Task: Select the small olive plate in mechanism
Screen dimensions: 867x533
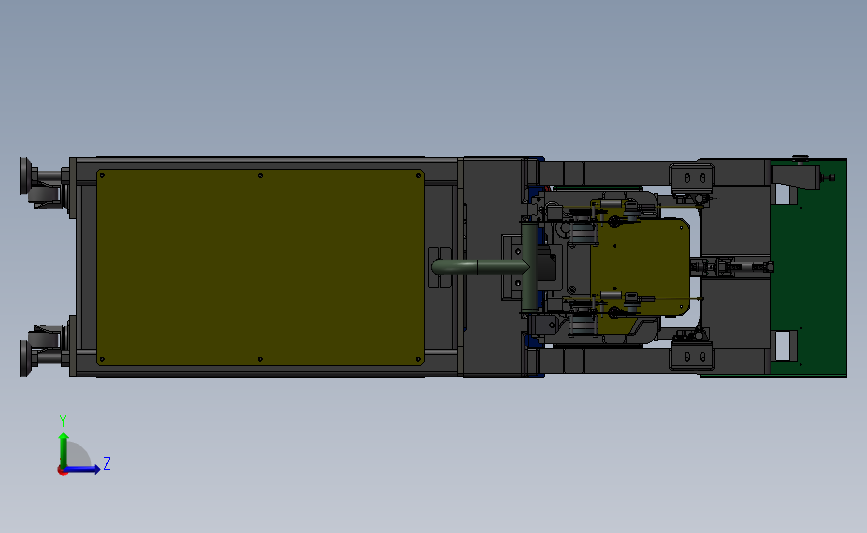Action: click(x=641, y=269)
